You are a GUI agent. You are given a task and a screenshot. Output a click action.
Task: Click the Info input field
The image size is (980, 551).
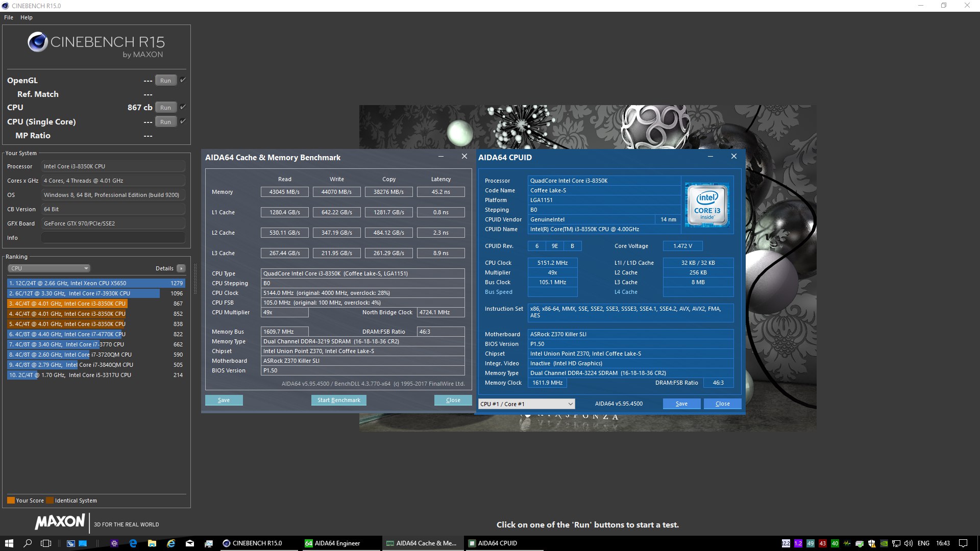point(113,238)
